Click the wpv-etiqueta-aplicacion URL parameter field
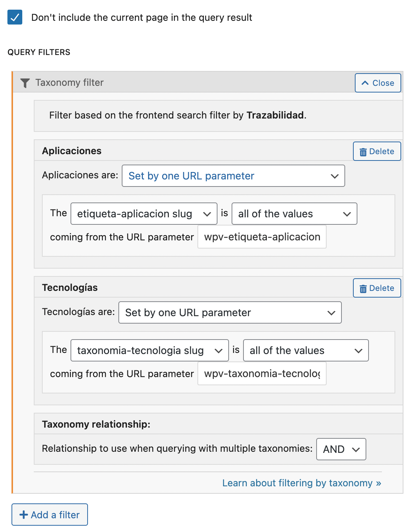 pos(262,237)
